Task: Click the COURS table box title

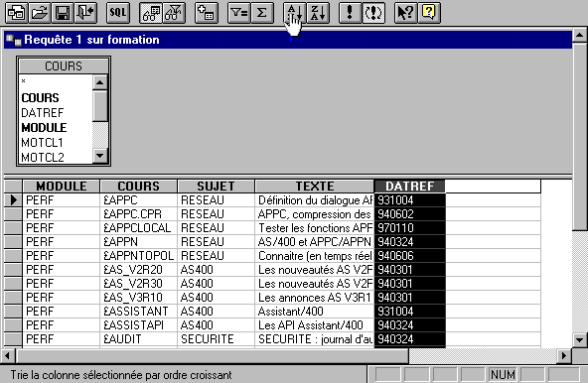Action: (64, 66)
